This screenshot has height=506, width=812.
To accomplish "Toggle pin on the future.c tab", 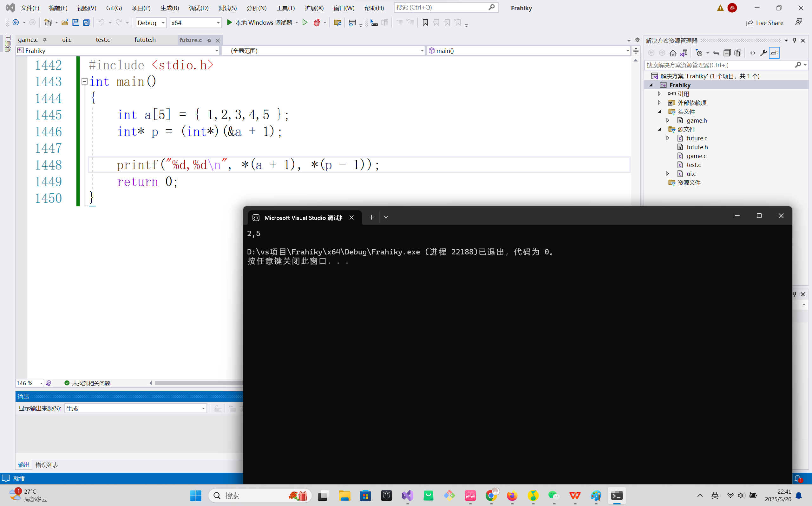I will 209,41.
